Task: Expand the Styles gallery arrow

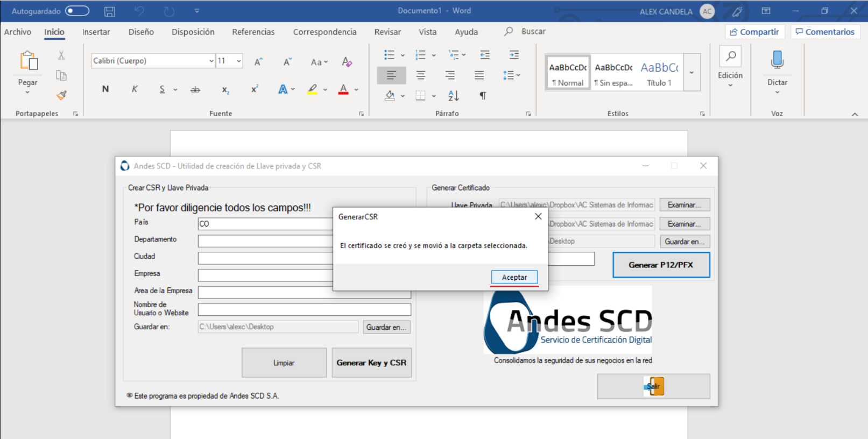Action: point(692,72)
